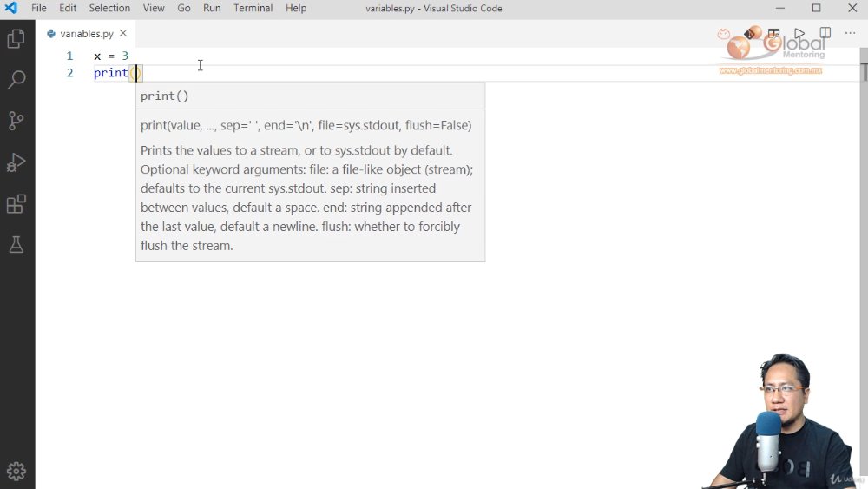The width and height of the screenshot is (868, 489).
Task: Split the editor to the right
Action: click(x=825, y=33)
